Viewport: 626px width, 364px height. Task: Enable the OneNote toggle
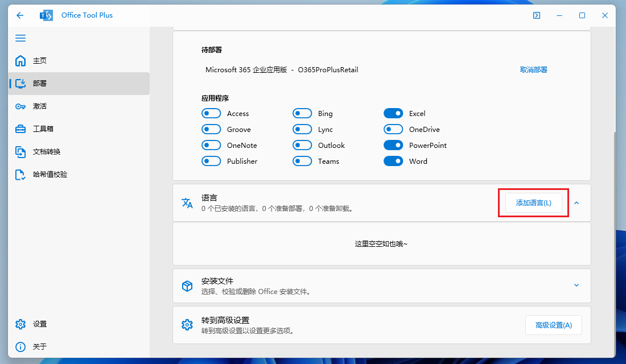[x=211, y=145]
